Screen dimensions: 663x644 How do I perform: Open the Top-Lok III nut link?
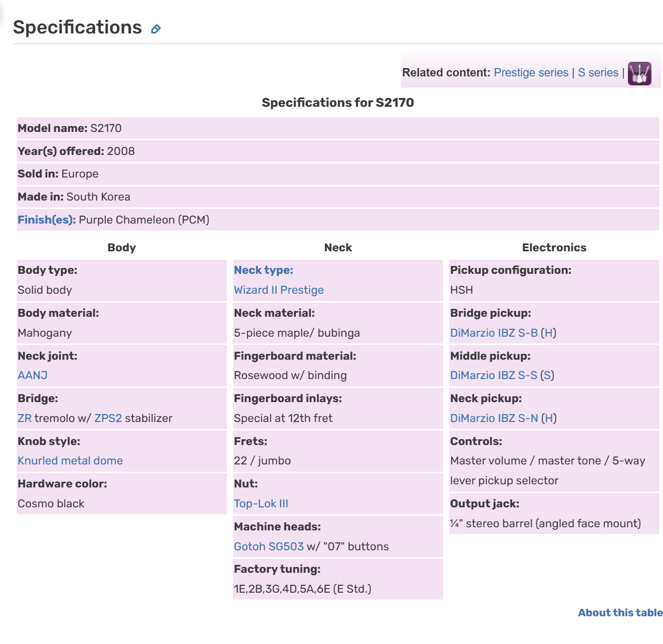(261, 504)
